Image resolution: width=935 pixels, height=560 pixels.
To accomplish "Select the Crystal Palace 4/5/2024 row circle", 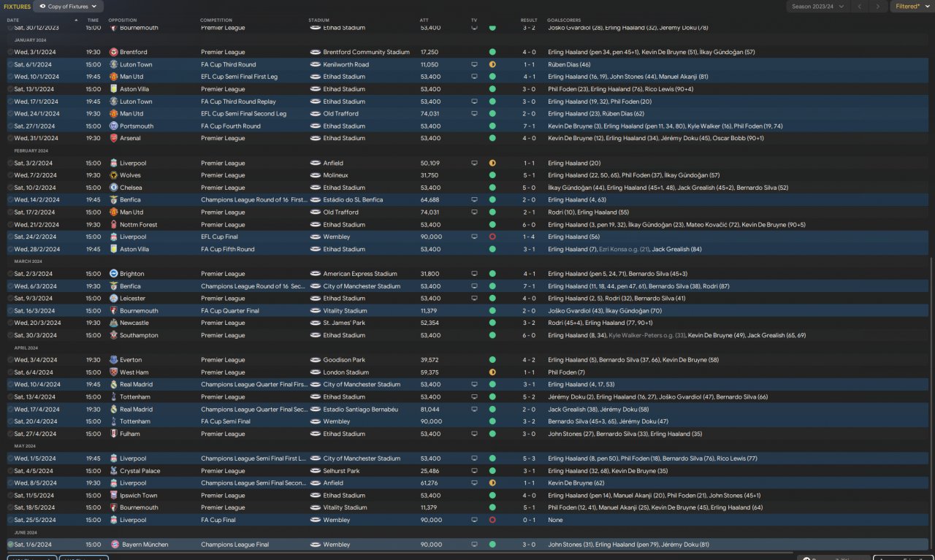I will pos(10,471).
